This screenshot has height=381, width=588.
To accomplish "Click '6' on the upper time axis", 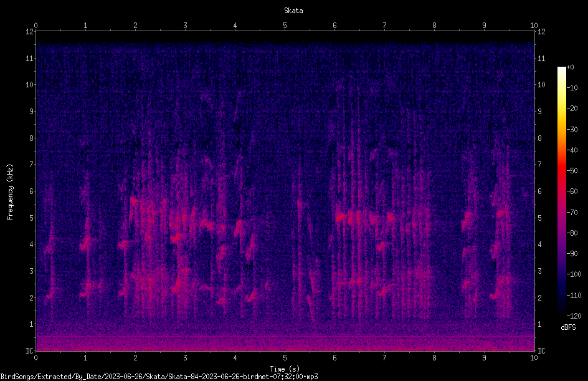I will (335, 26).
